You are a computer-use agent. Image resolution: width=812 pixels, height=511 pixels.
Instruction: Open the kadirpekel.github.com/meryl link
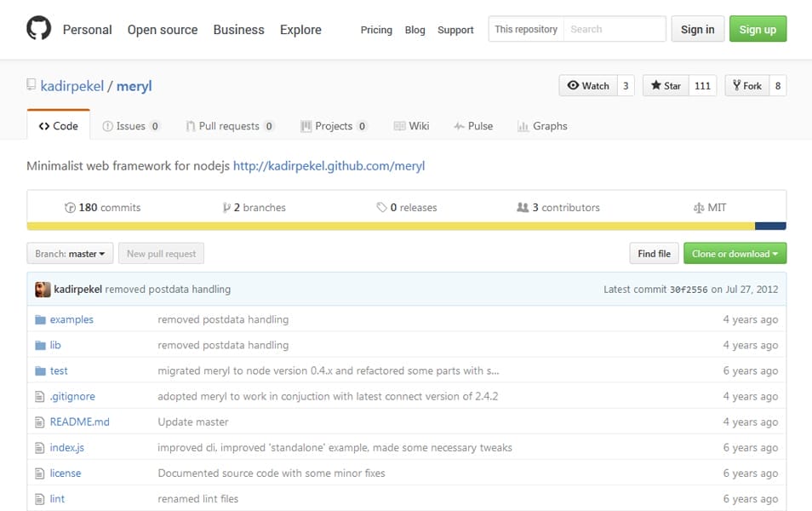[x=329, y=166]
